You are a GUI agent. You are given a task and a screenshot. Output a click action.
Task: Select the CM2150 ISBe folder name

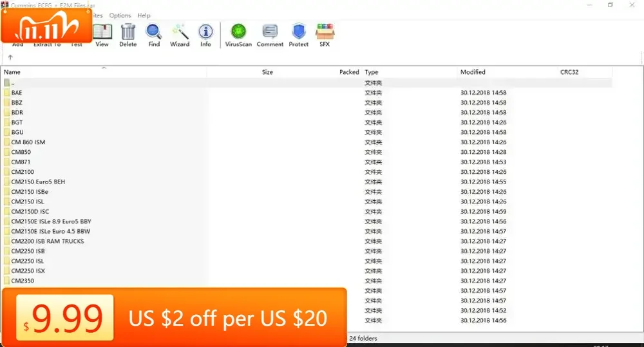pyautogui.click(x=30, y=192)
